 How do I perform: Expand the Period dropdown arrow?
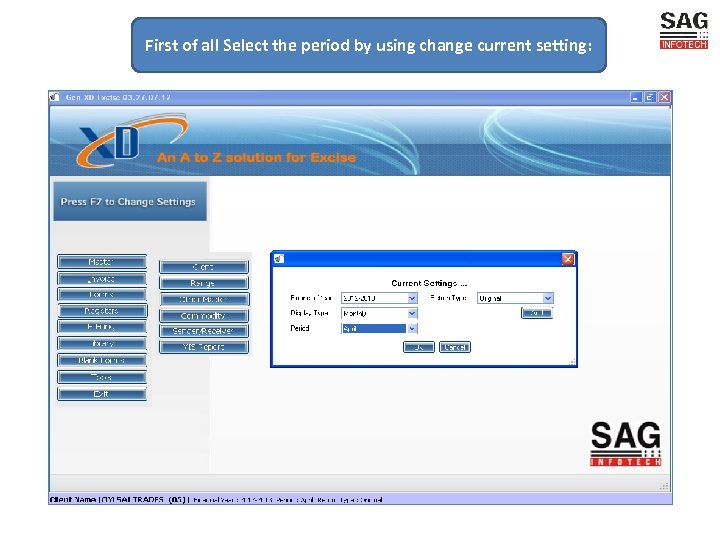[412, 328]
